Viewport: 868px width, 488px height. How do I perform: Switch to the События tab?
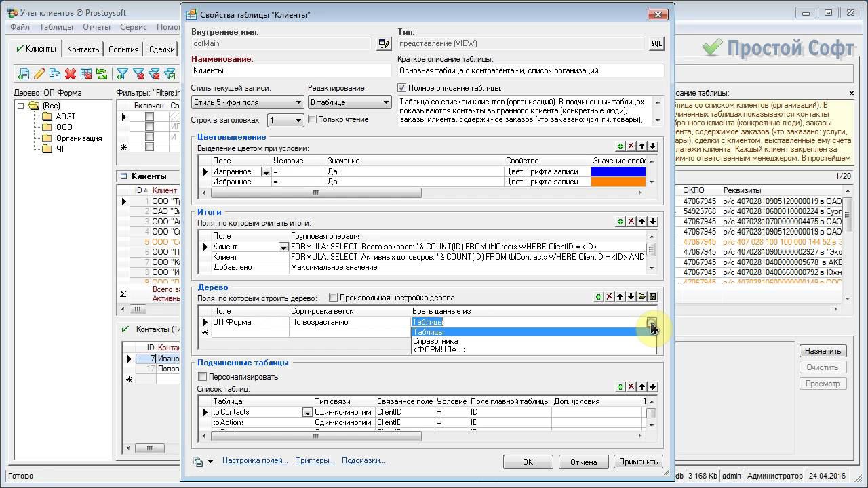coord(123,49)
